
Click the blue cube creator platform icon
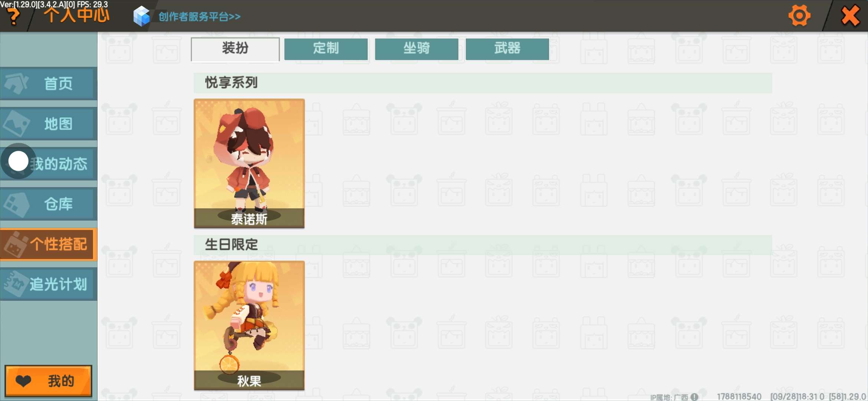[x=141, y=16]
